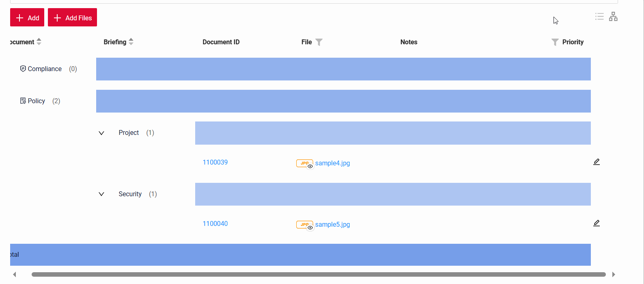Click the Add button
The width and height of the screenshot is (644, 284).
pyautogui.click(x=27, y=18)
